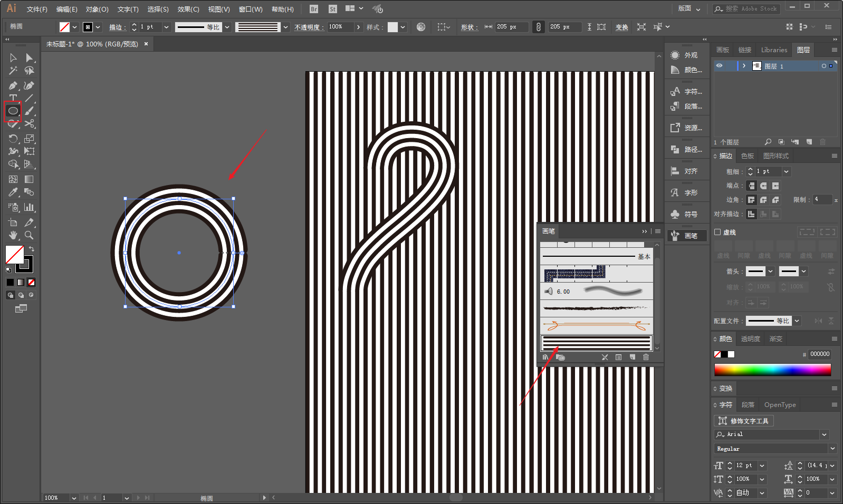Choose round join in stroke 边角 options
This screenshot has height=504, width=843.
coord(763,200)
